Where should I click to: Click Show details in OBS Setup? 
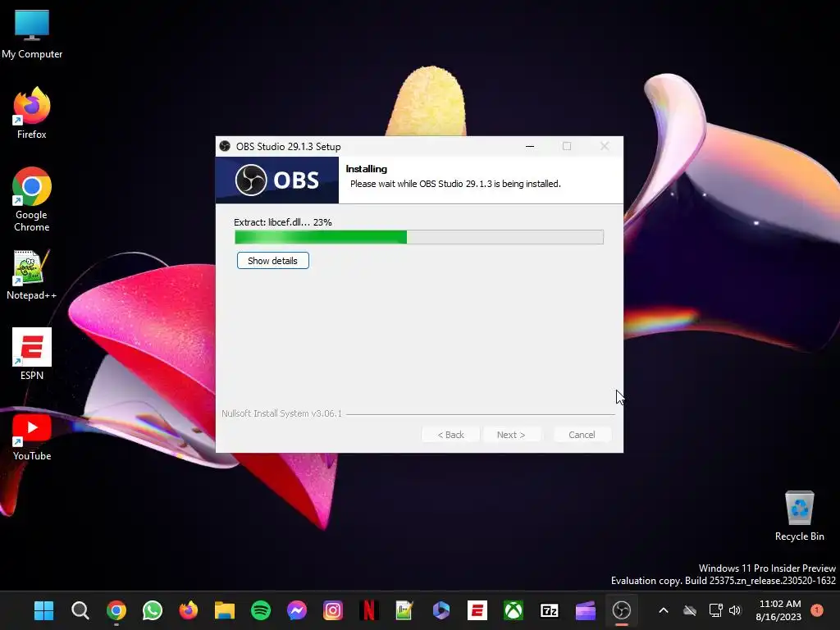[272, 261]
